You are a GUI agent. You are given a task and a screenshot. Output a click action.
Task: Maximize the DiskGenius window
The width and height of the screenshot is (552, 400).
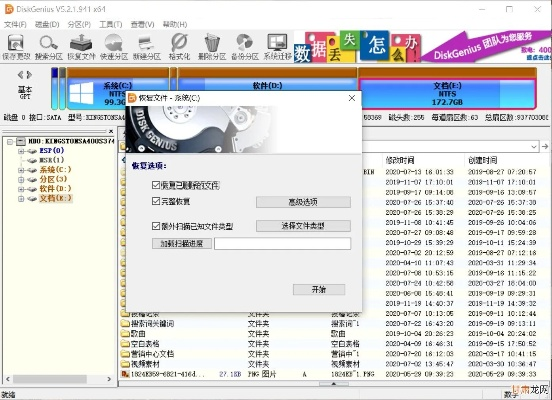[509, 9]
